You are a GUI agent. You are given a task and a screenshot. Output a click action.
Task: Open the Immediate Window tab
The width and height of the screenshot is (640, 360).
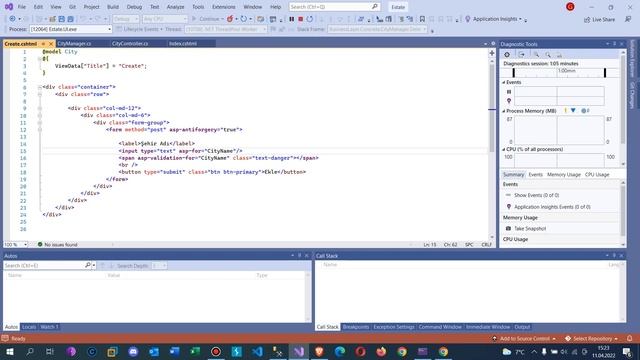pyautogui.click(x=488, y=327)
